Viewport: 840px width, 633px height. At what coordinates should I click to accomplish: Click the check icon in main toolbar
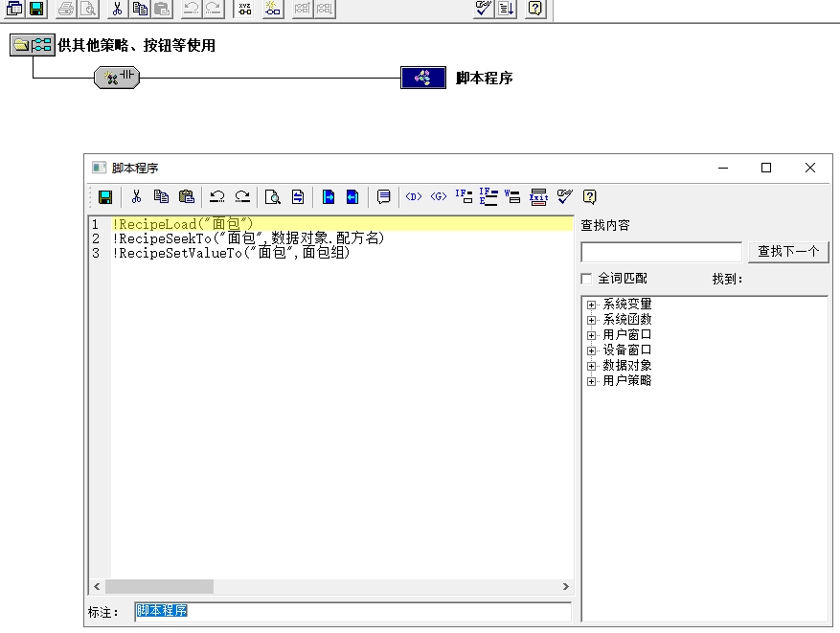[483, 9]
